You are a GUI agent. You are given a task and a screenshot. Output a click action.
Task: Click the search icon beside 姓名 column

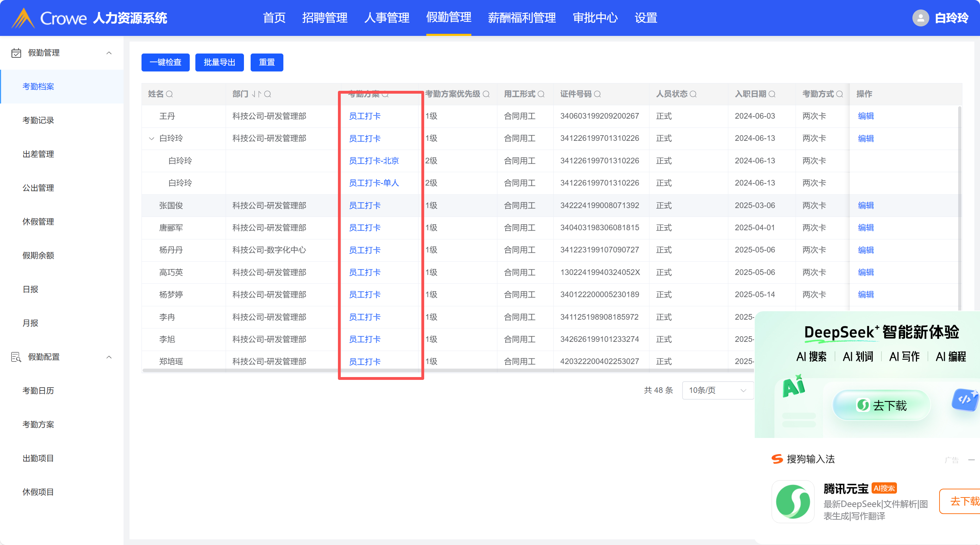pos(169,94)
